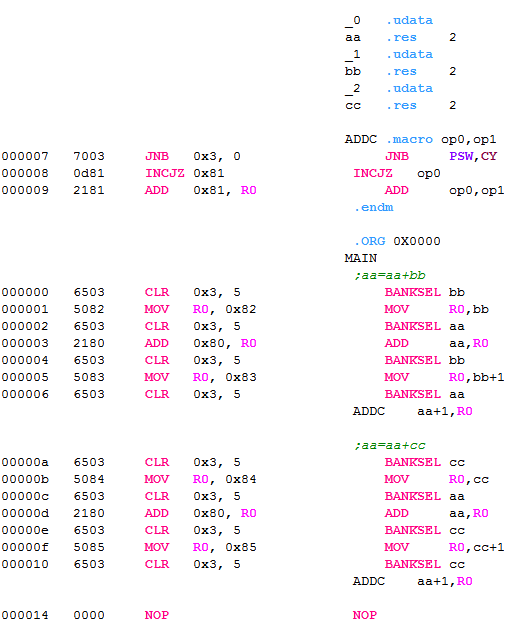Click the .ORG directive

370,242
